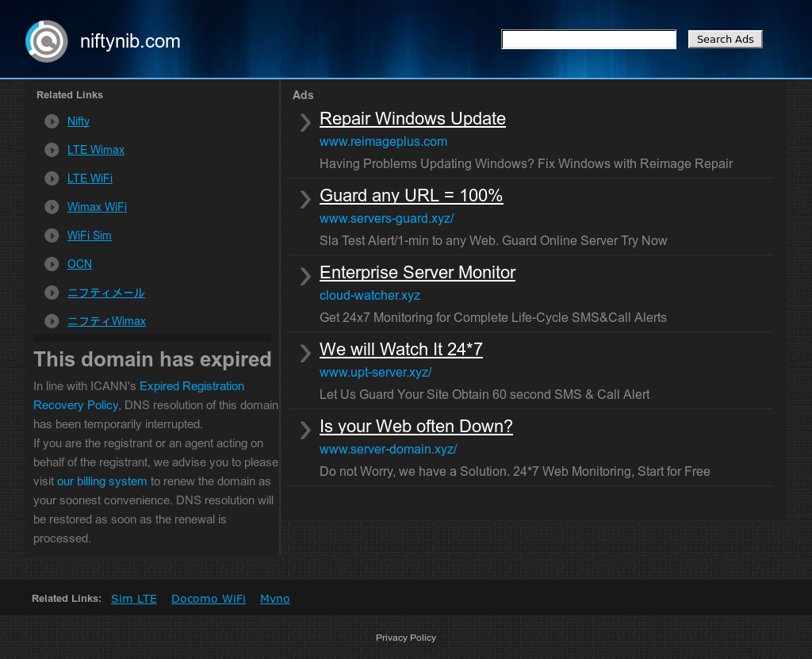The width and height of the screenshot is (812, 659).
Task: Open the Sim LTE footer link
Action: [134, 599]
